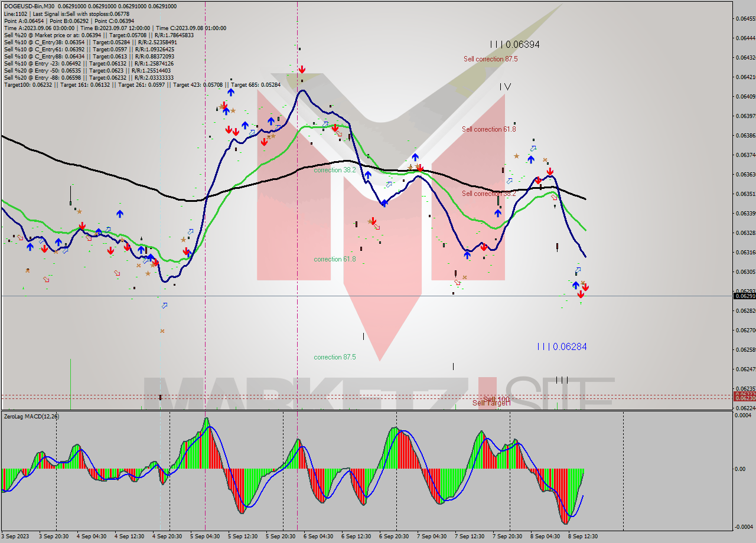756x543 pixels.
Task: Click the blue buy arrow near 6 Sep 04:30
Action: 367,175
